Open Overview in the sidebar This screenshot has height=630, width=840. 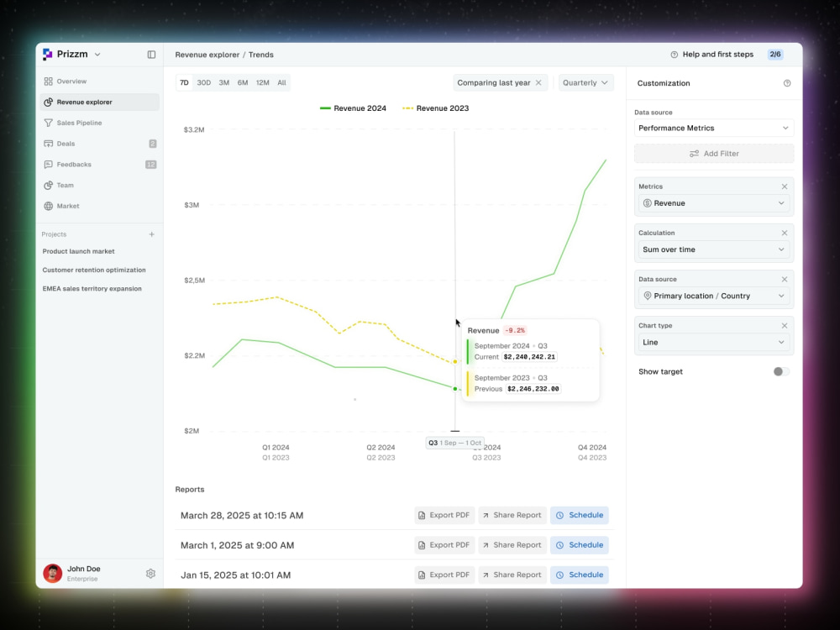[x=100, y=81]
